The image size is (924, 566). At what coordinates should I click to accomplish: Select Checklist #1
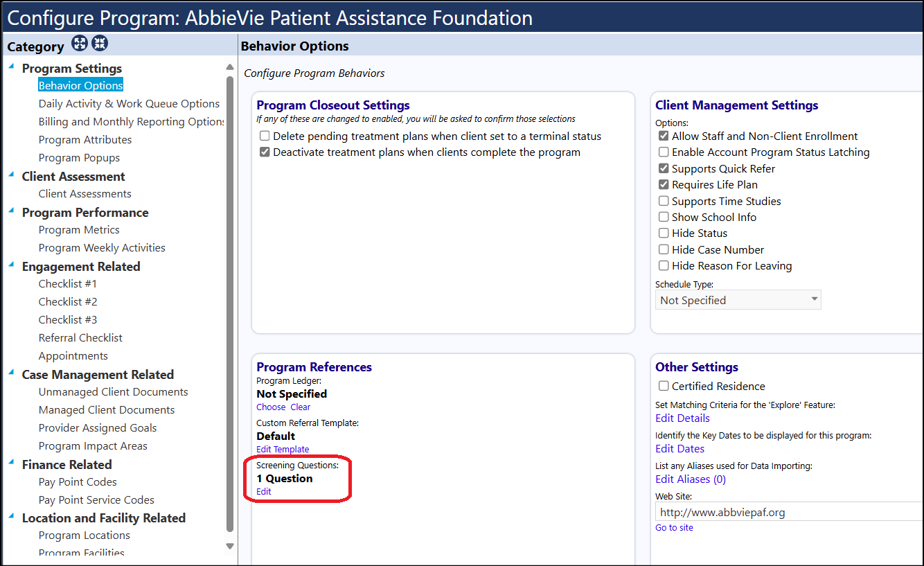(68, 283)
